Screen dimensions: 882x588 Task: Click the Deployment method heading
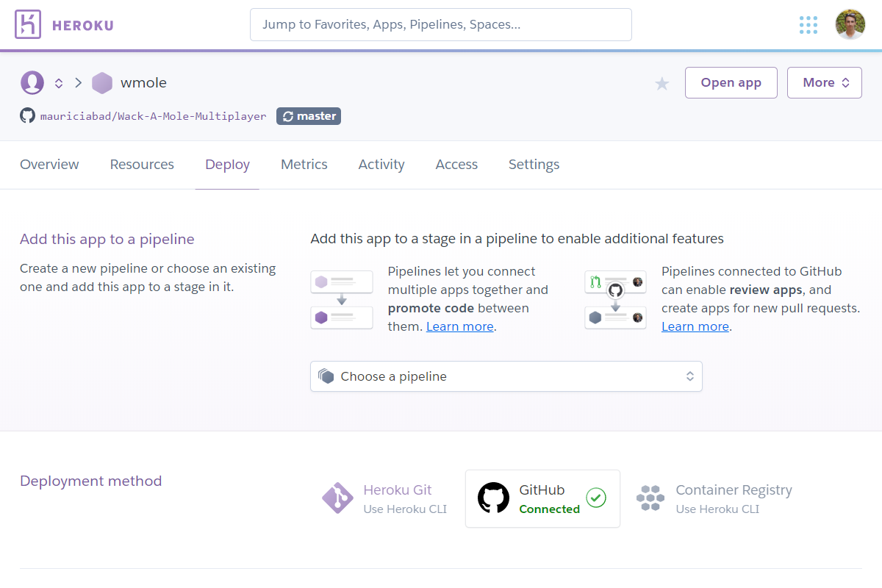91,481
